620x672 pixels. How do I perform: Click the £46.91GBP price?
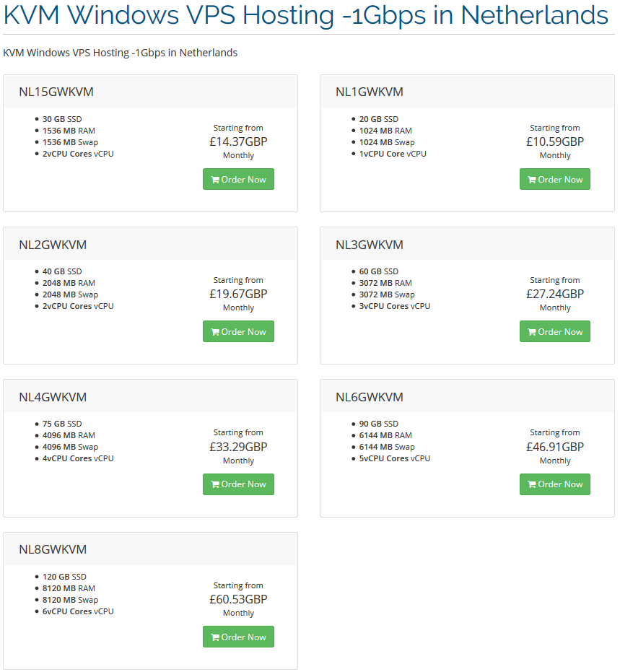pyautogui.click(x=555, y=447)
